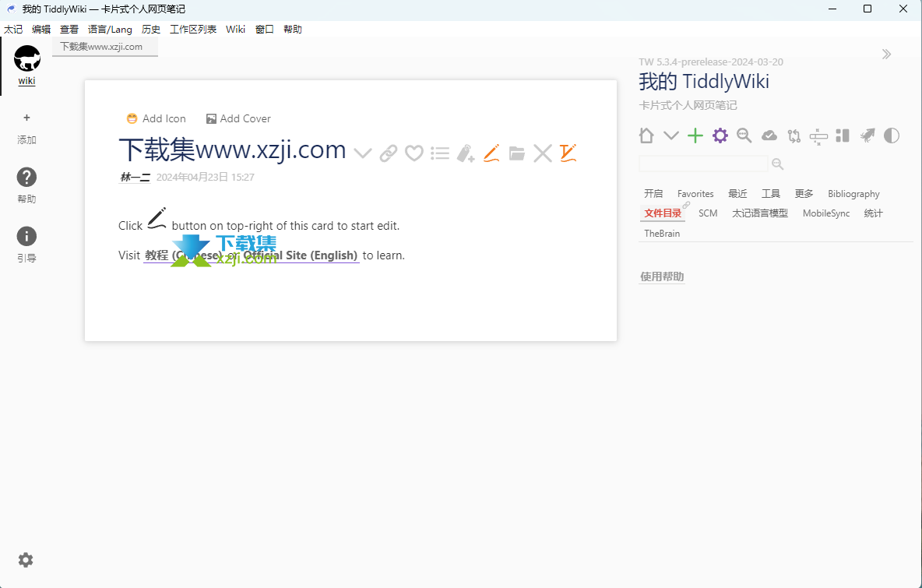Click the 林一二 author link
Screen dimensions: 922x588
point(135,177)
